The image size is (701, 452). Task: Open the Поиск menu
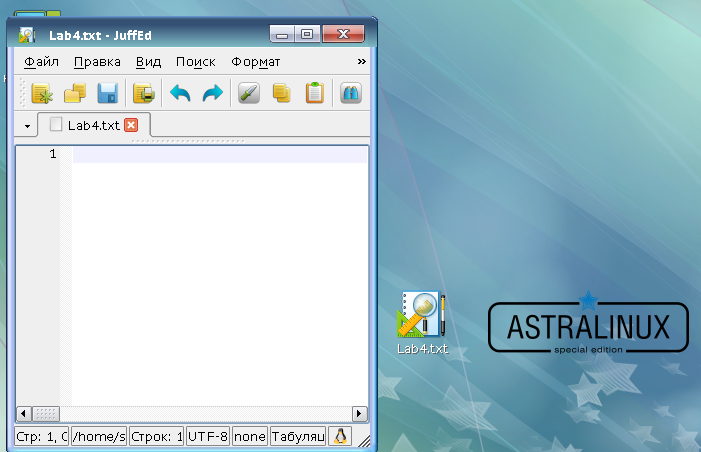pos(195,62)
